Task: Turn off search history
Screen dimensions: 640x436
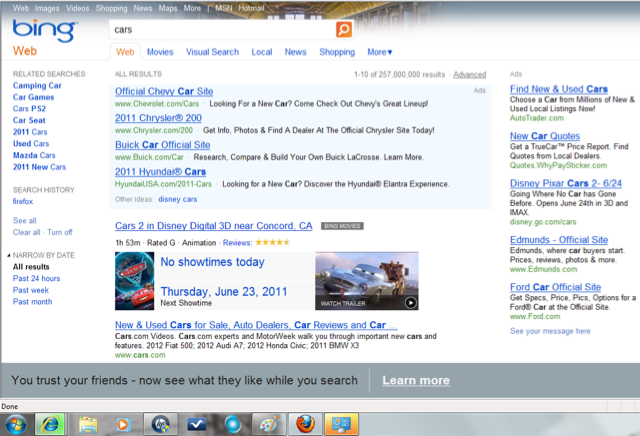Action: (x=60, y=232)
